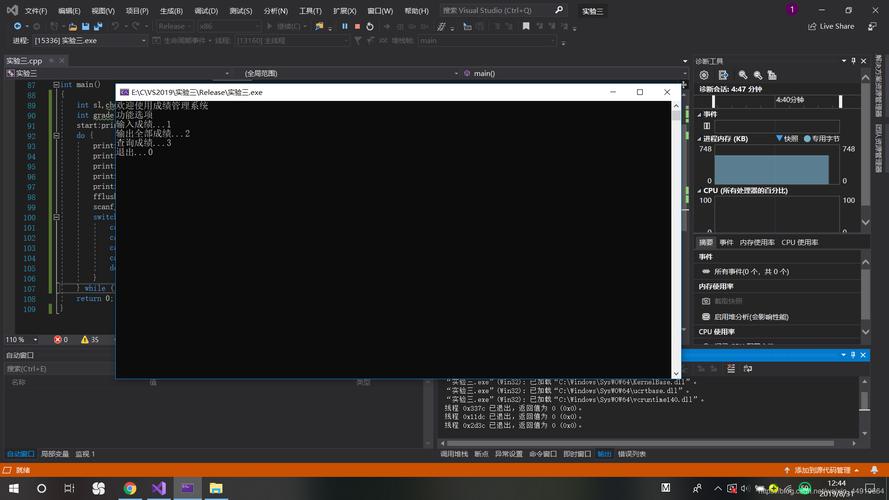Click the 启用堆分析 link
The height and width of the screenshot is (500, 889).
pyautogui.click(x=751, y=317)
